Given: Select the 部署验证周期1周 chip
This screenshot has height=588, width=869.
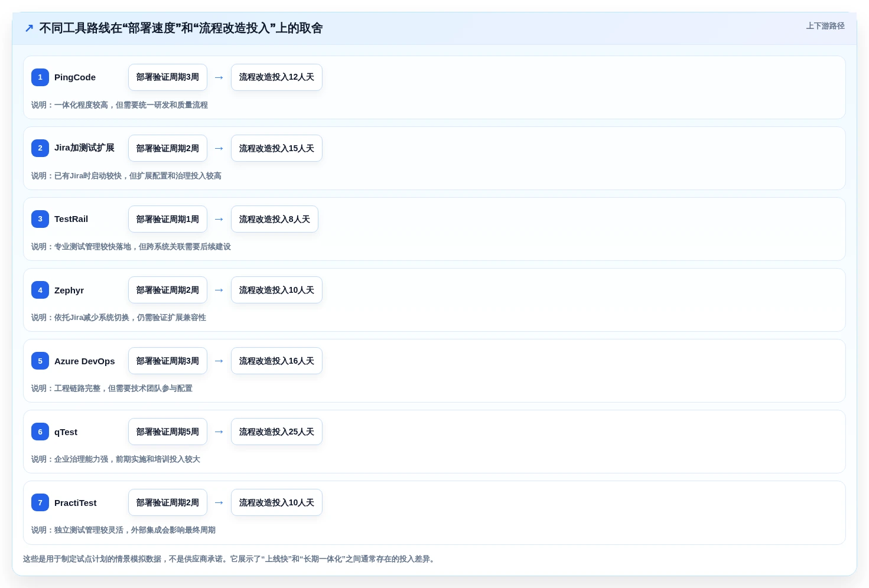Looking at the screenshot, I should (168, 219).
